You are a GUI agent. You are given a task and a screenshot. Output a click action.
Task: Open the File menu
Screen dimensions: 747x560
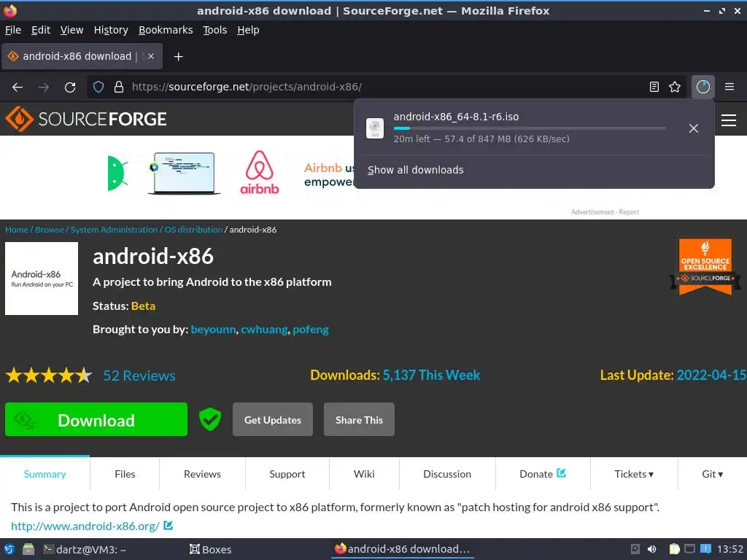tap(13, 30)
